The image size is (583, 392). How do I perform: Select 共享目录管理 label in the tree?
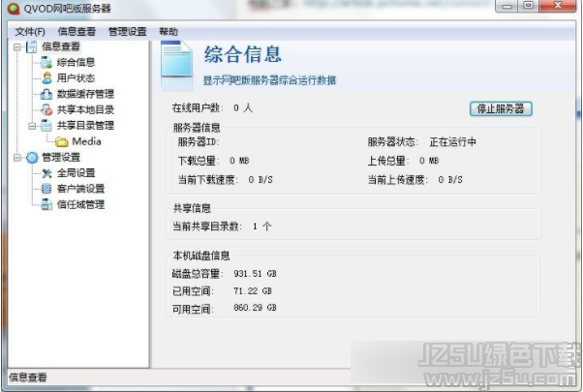coord(85,126)
